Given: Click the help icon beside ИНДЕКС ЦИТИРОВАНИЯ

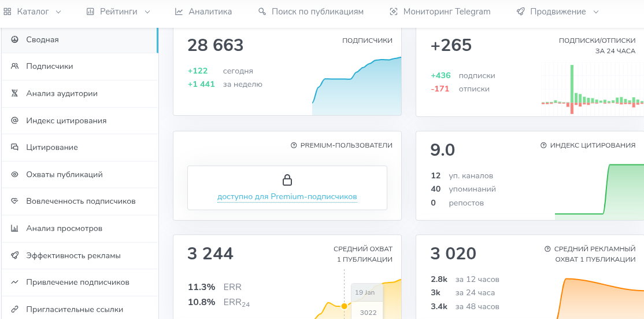Looking at the screenshot, I should (543, 145).
